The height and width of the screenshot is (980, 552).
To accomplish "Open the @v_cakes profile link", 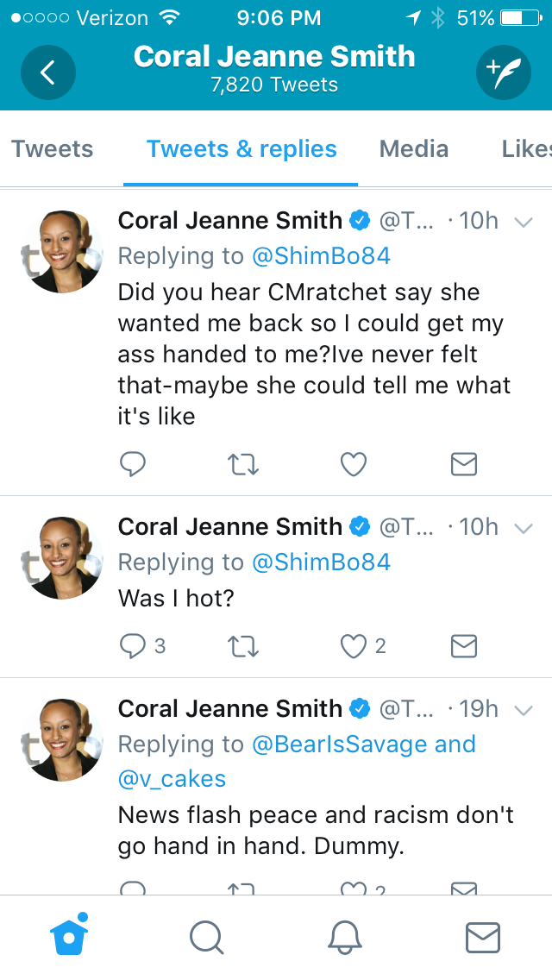I will (x=172, y=779).
